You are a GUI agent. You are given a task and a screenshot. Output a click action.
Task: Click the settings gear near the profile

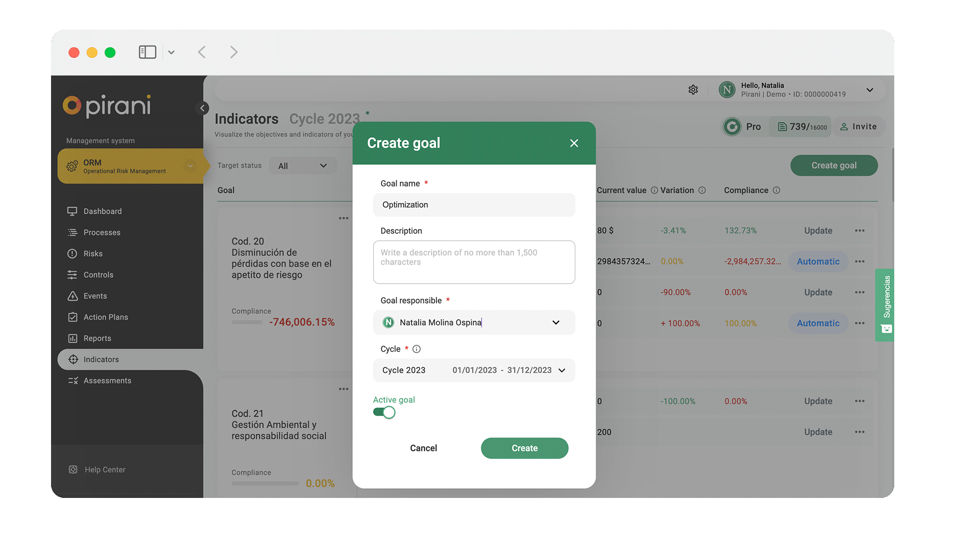click(693, 89)
